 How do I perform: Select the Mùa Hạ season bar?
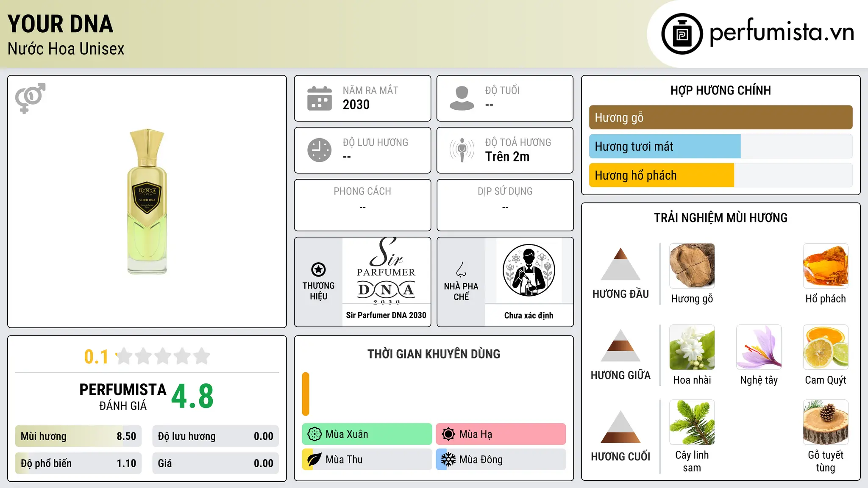501,434
